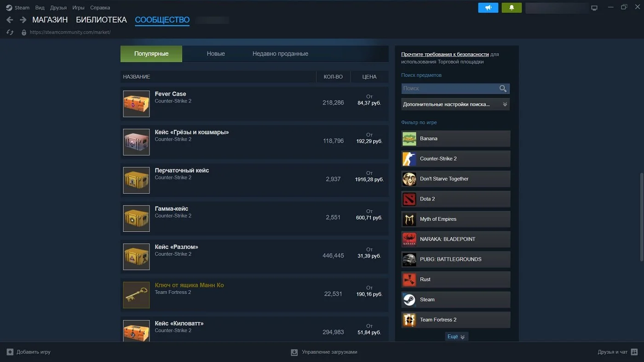This screenshot has height=362, width=644.
Task: Open the Игры menu
Action: tap(78, 8)
